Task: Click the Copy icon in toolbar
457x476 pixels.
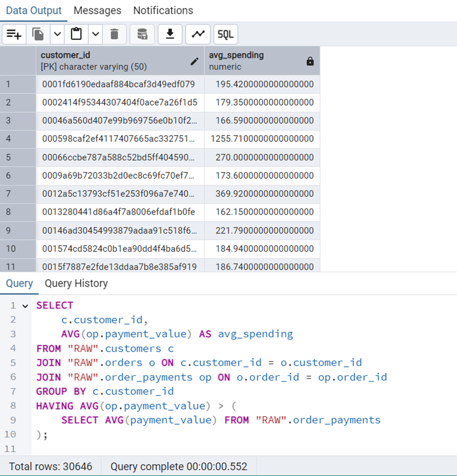Action: coord(38,35)
